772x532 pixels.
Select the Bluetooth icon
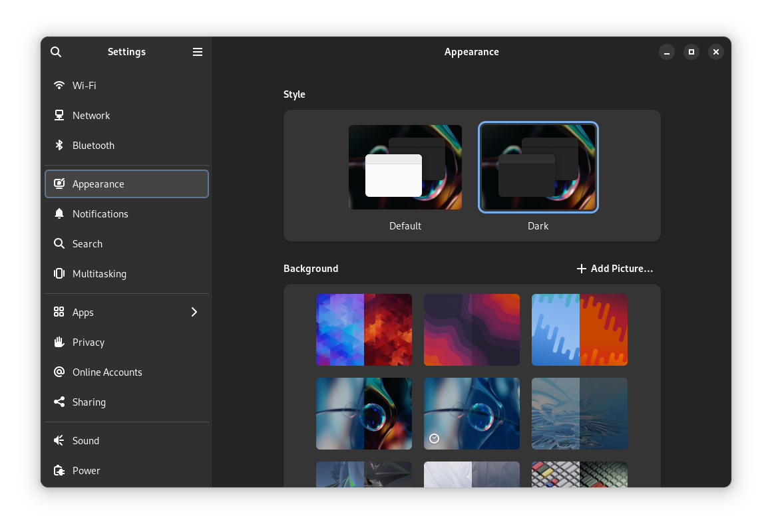(x=59, y=145)
